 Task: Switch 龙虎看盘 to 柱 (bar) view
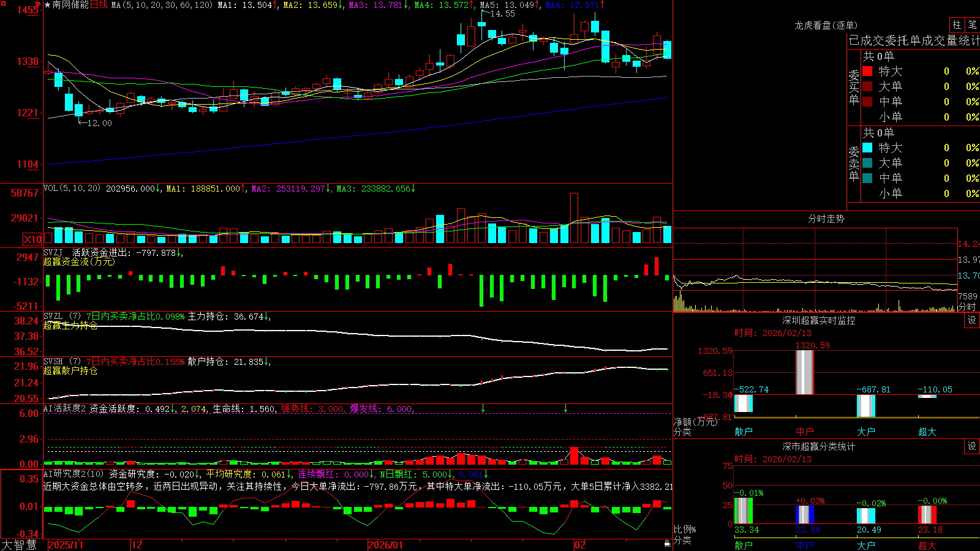click(x=956, y=24)
